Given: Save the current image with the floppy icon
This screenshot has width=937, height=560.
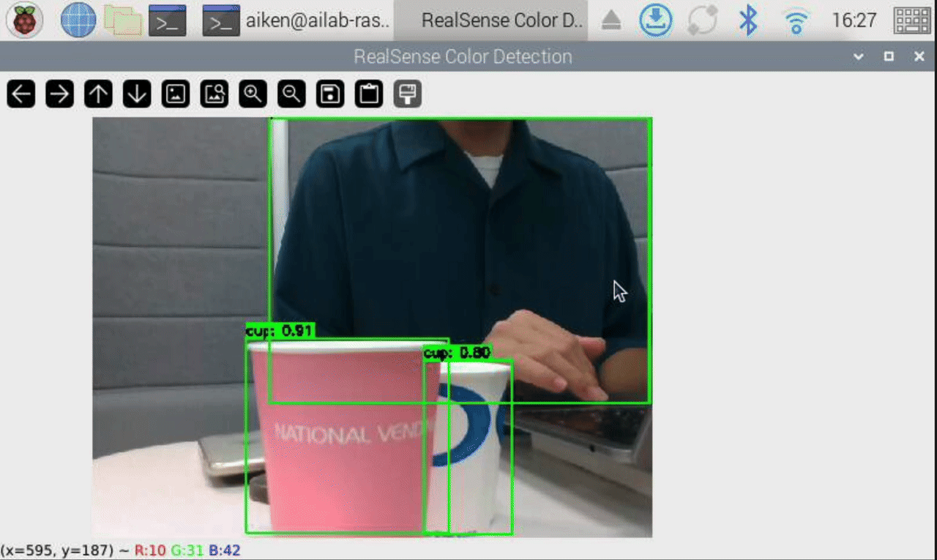Looking at the screenshot, I should tap(330, 94).
